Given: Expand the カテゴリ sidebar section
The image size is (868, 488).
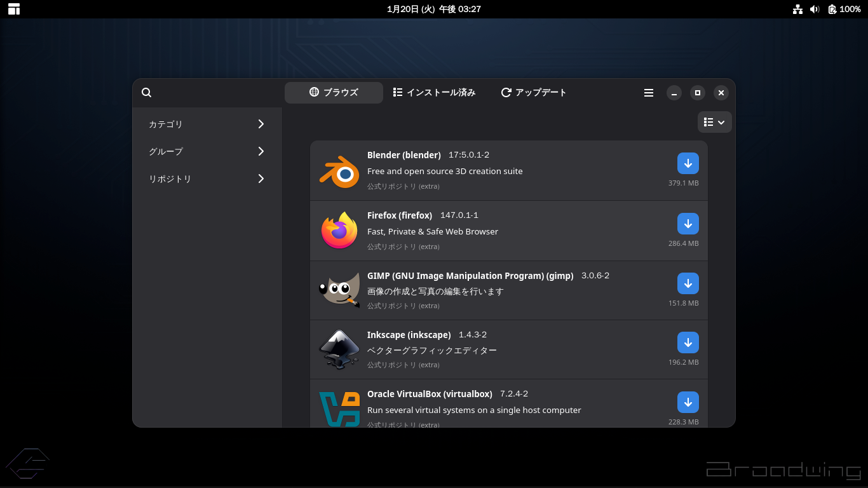Looking at the screenshot, I should coord(207,124).
